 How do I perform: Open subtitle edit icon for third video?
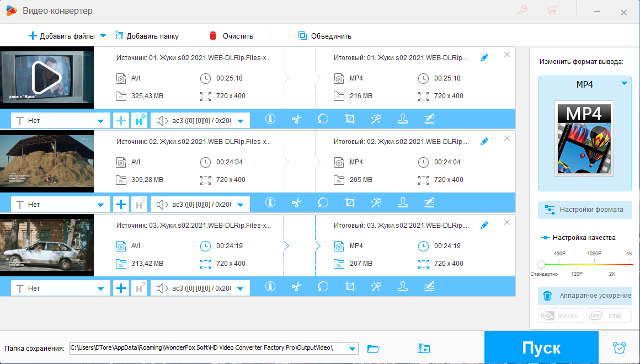point(429,287)
